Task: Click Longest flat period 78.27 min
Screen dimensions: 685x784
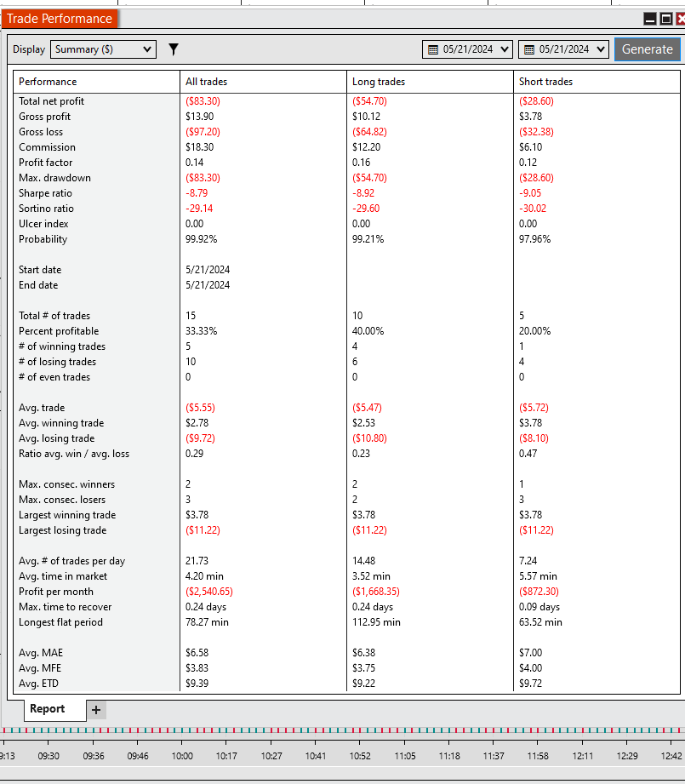Action: click(x=207, y=622)
